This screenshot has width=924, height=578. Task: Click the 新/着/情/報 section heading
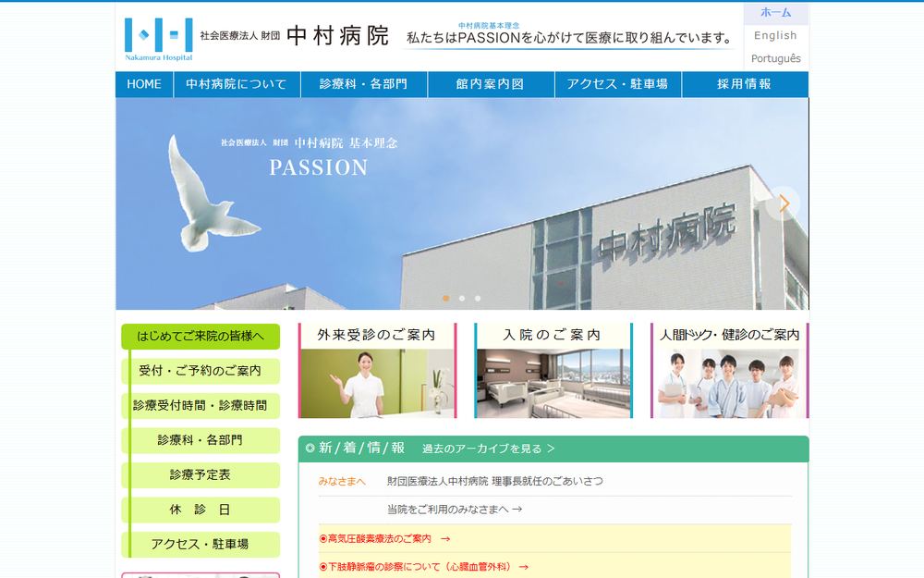tap(361, 449)
